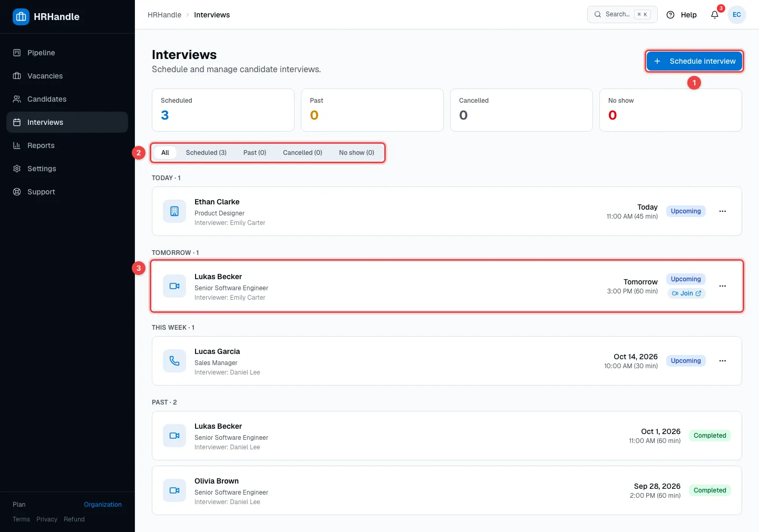Open the Terms footer link

[x=21, y=519]
